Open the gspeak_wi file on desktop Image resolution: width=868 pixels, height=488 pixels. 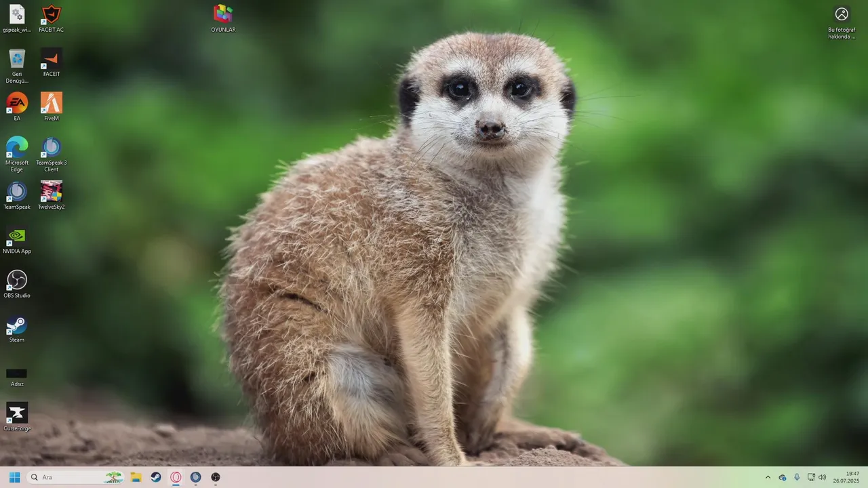(x=17, y=18)
